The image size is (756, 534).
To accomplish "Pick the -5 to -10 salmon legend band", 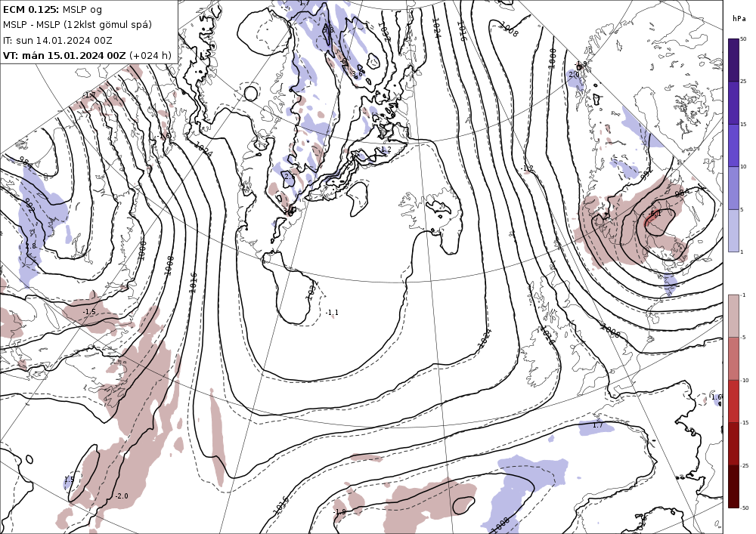I will tap(733, 358).
